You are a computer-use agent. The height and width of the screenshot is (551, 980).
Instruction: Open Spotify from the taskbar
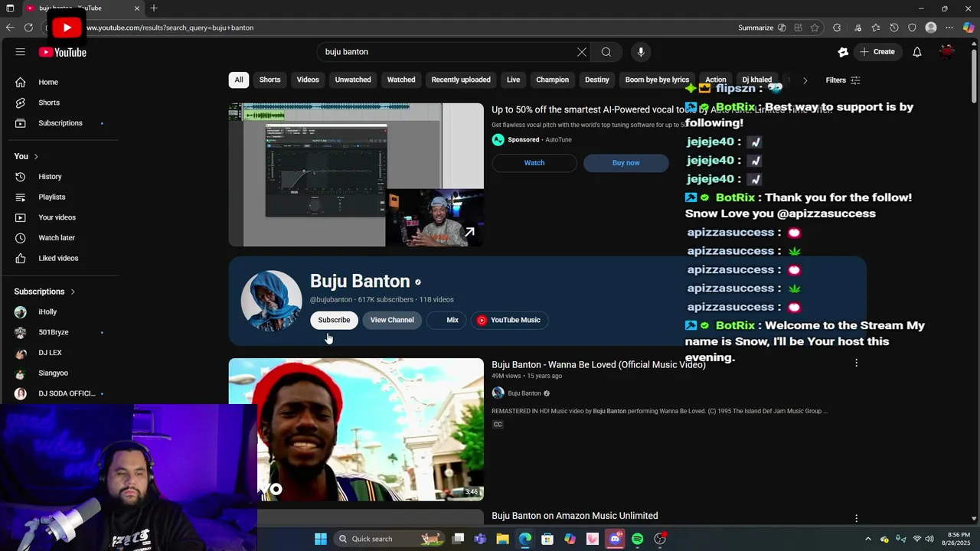coord(637,539)
